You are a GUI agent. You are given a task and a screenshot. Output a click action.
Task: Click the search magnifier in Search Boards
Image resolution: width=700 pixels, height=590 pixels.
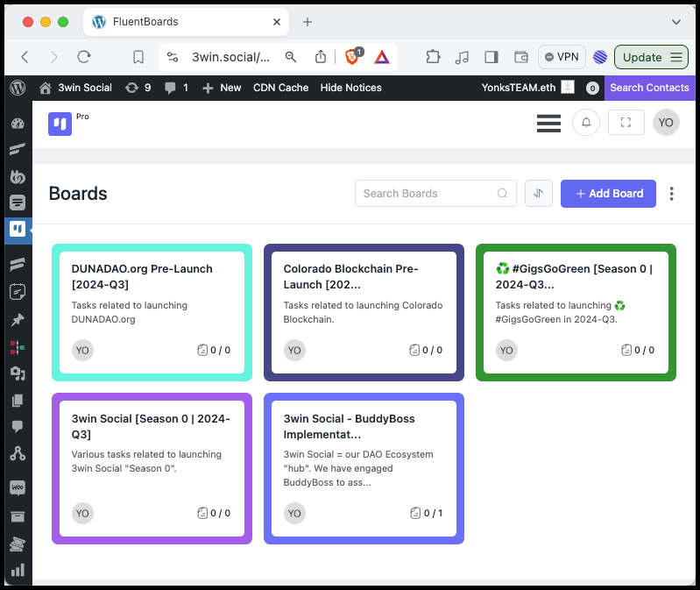[502, 193]
